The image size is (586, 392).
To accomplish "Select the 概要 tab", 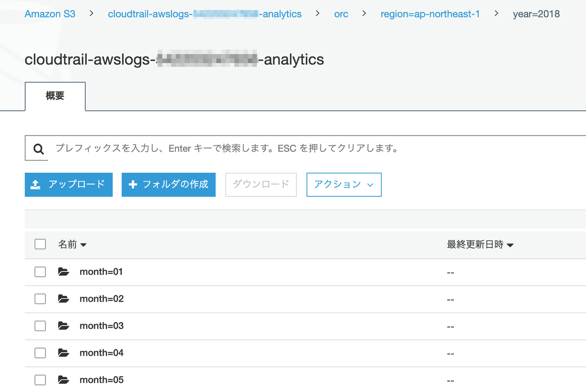I will 55,96.
